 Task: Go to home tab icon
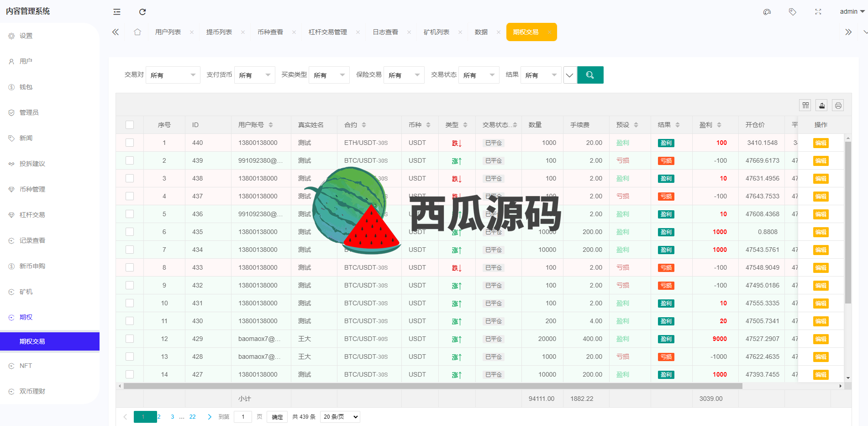coord(137,32)
